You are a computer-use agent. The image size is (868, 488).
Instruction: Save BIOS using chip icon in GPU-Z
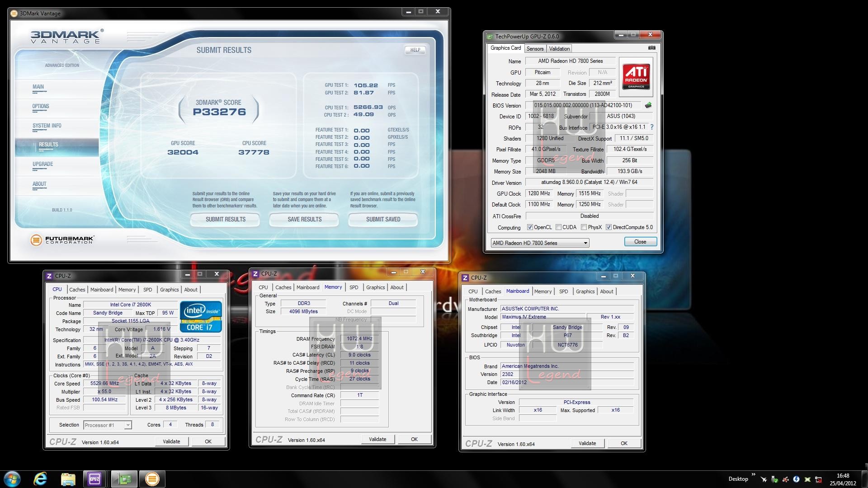pyautogui.click(x=648, y=105)
